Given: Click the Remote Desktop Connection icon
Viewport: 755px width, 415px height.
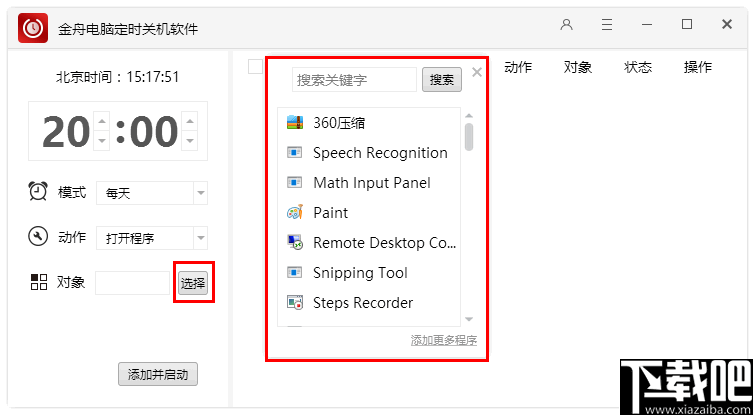Looking at the screenshot, I should click(295, 243).
